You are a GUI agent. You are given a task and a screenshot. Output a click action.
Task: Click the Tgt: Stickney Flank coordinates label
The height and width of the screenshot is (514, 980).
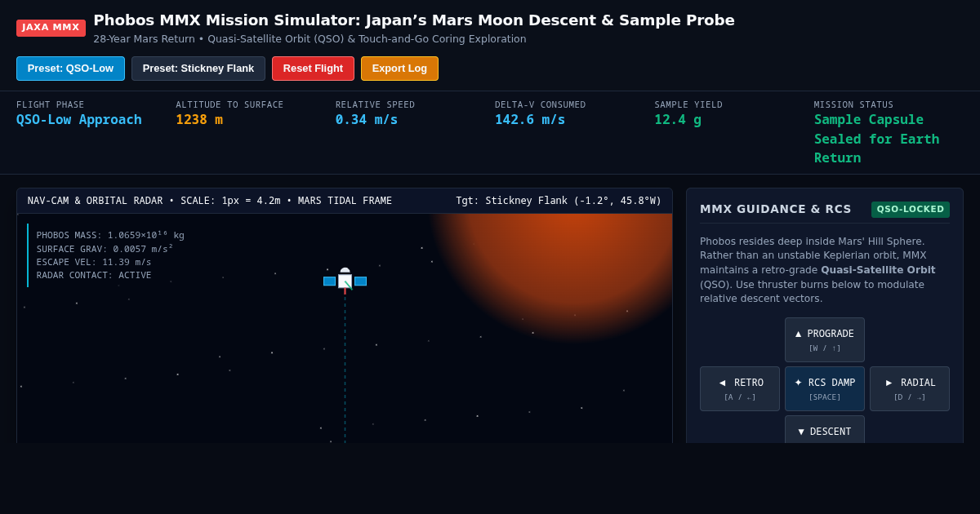(x=559, y=201)
